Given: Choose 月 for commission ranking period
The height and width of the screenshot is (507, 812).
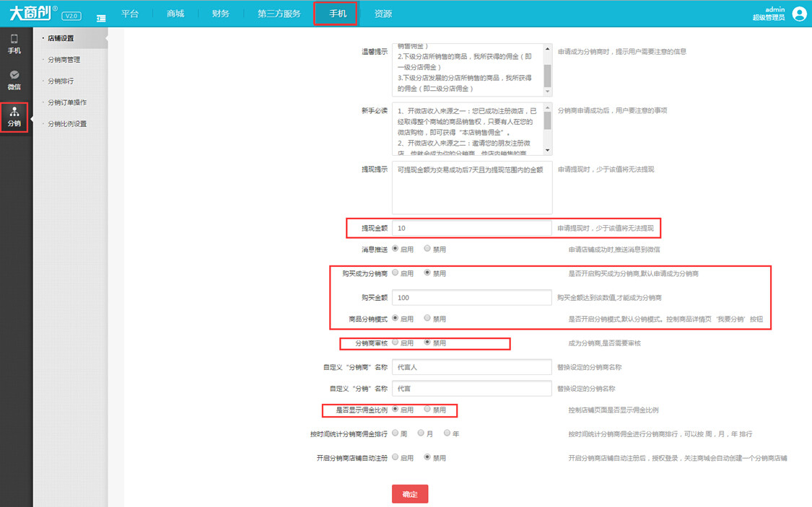Looking at the screenshot, I should tap(421, 433).
